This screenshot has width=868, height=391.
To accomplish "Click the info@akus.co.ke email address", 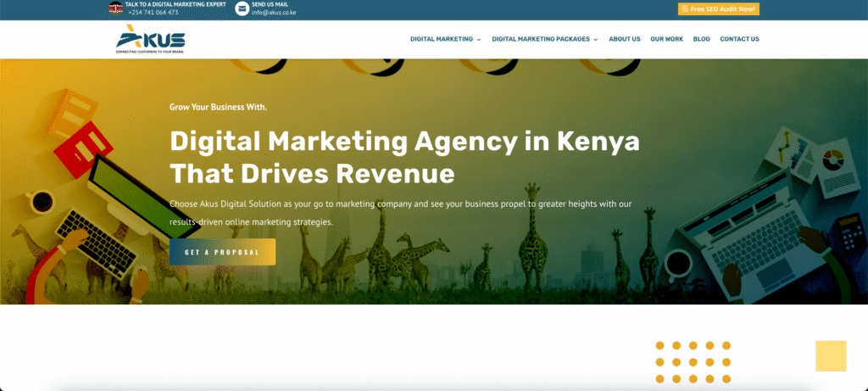I will [273, 13].
